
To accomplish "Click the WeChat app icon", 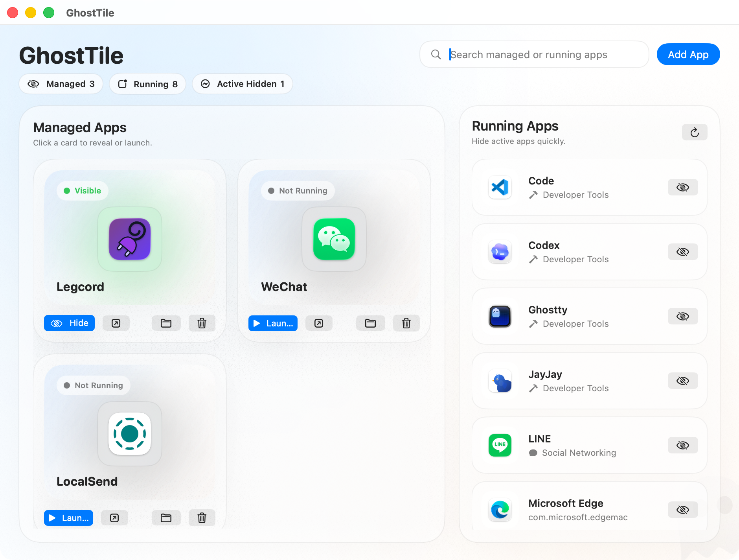I will 333,239.
